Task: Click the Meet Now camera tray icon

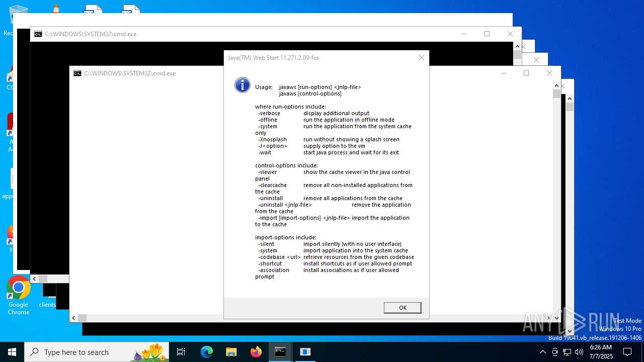Action: 555,352
